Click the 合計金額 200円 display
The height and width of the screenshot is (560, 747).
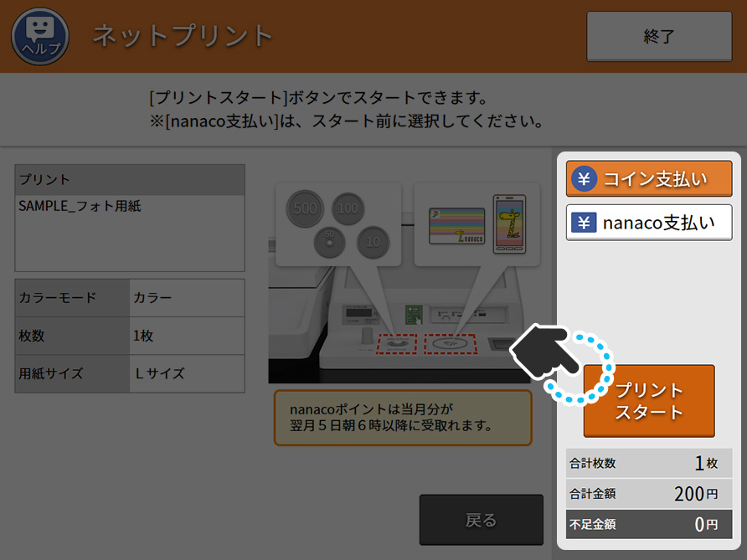649,494
